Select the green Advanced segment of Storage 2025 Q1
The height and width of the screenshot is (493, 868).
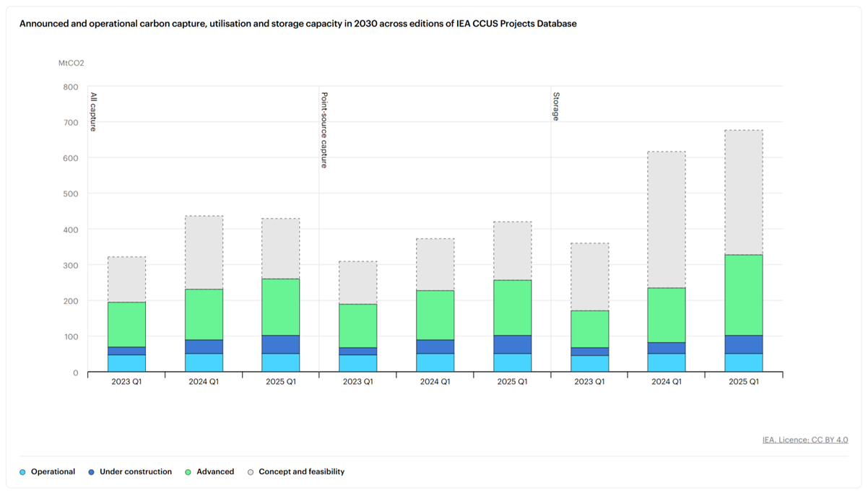[744, 295]
